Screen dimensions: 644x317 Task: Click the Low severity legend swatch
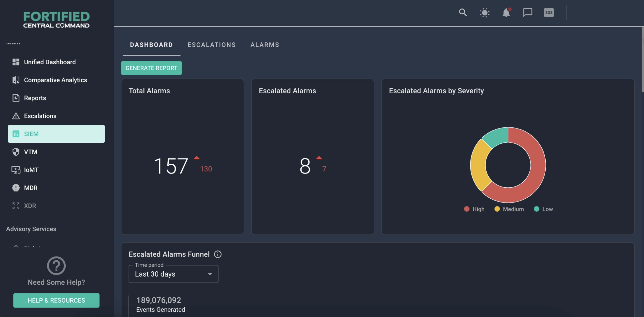click(x=536, y=209)
